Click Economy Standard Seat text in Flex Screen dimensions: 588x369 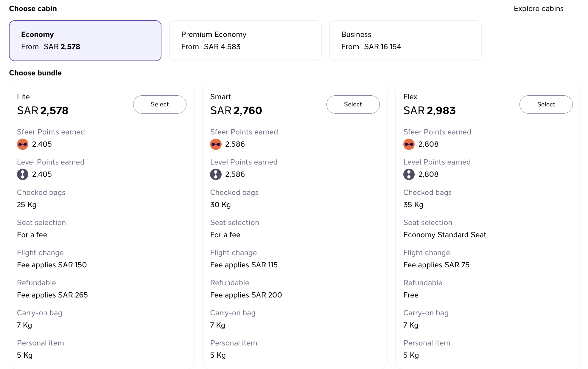[x=445, y=235]
